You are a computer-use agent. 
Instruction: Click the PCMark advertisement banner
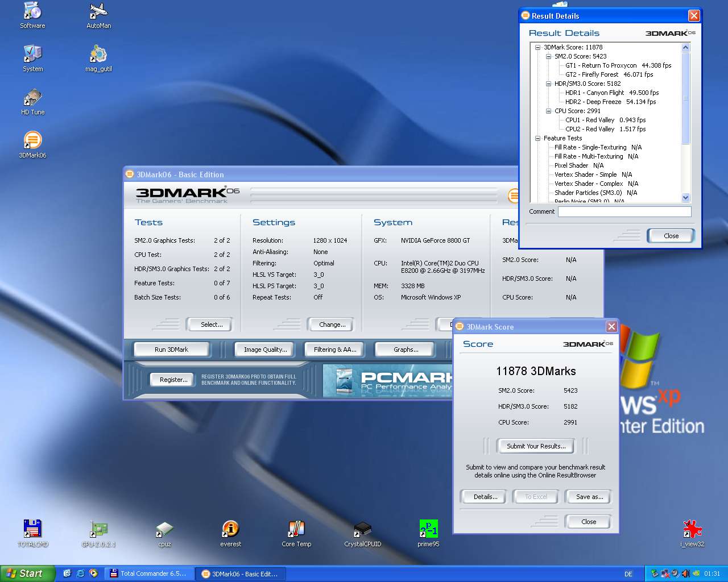click(x=388, y=380)
